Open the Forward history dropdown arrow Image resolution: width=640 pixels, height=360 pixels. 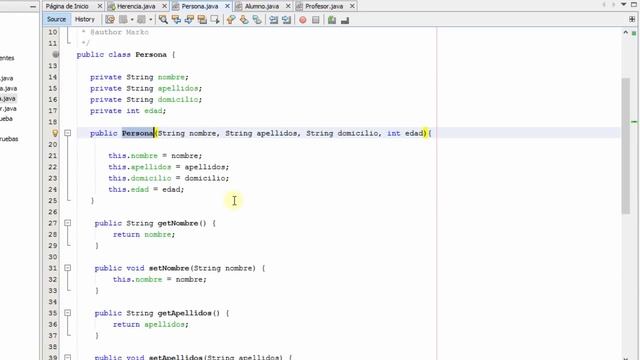pos(151,20)
